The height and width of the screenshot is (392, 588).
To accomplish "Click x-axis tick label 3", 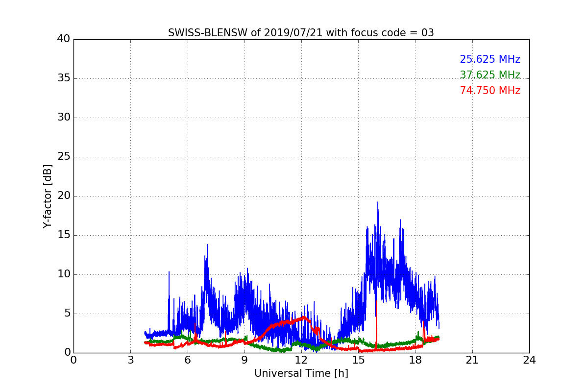I will (x=130, y=360).
